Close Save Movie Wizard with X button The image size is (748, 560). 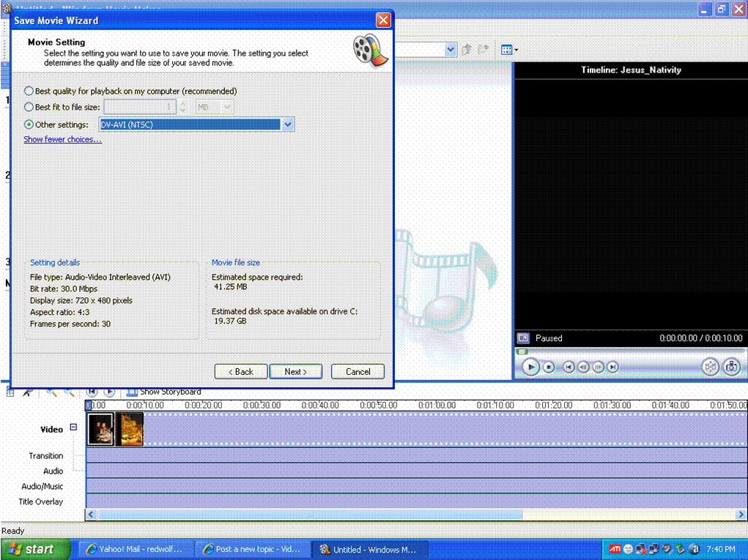point(383,20)
